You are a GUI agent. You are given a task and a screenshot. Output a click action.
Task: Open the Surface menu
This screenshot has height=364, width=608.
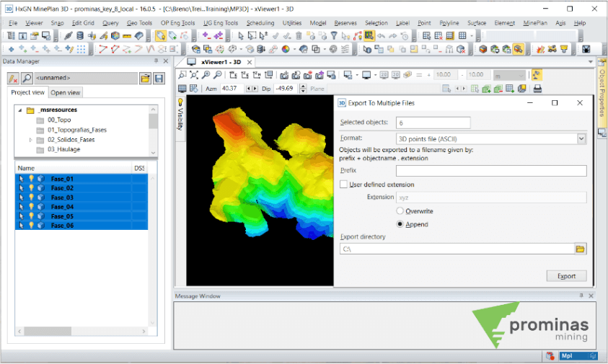pyautogui.click(x=477, y=23)
